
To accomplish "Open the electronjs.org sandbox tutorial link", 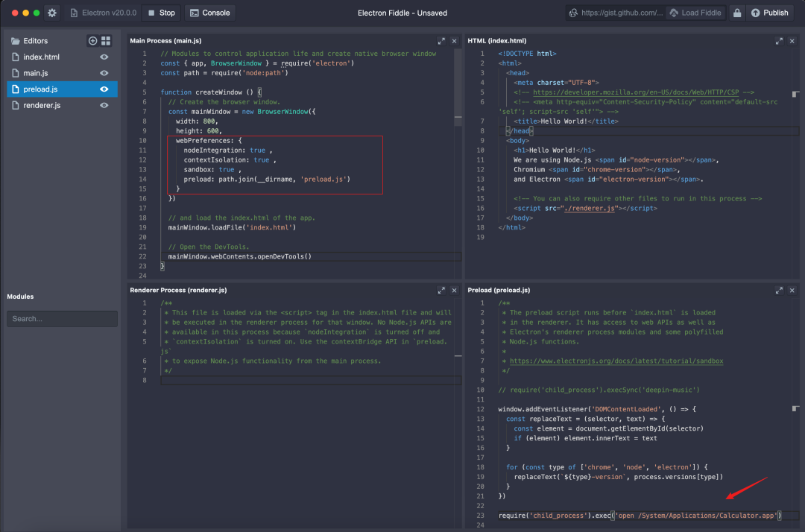I will [x=616, y=361].
